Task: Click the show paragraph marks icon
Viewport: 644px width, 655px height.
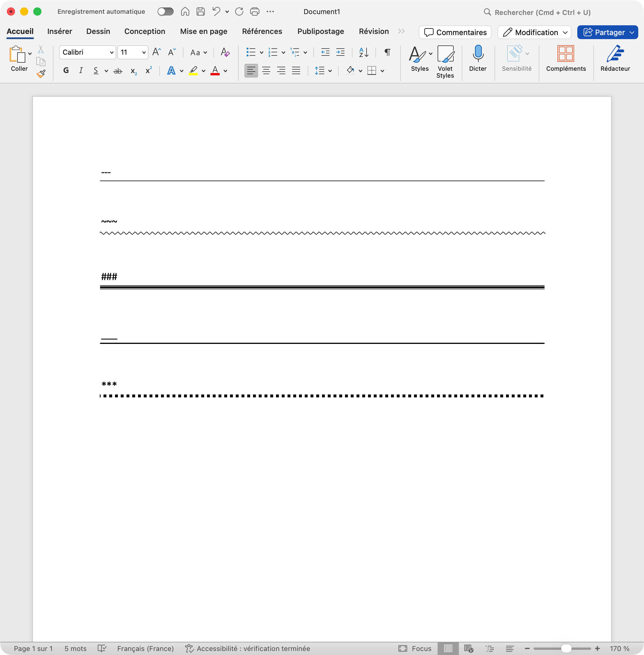Action: click(387, 52)
